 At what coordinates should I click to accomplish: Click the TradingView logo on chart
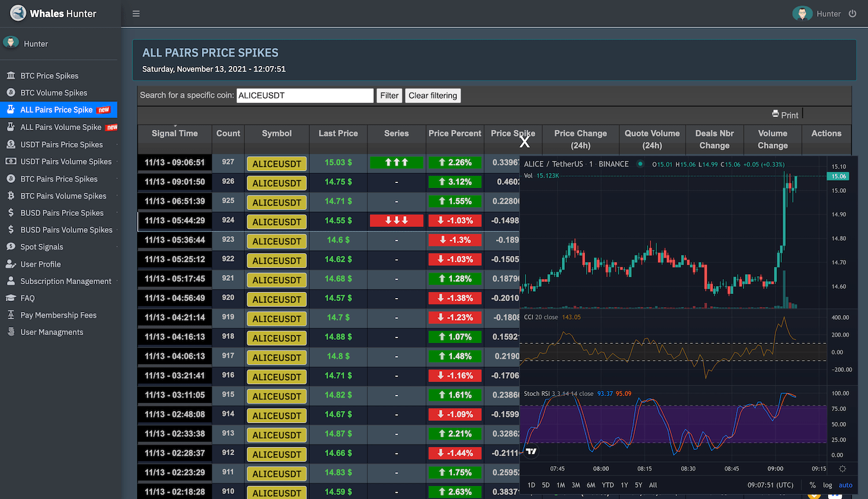pyautogui.click(x=531, y=452)
